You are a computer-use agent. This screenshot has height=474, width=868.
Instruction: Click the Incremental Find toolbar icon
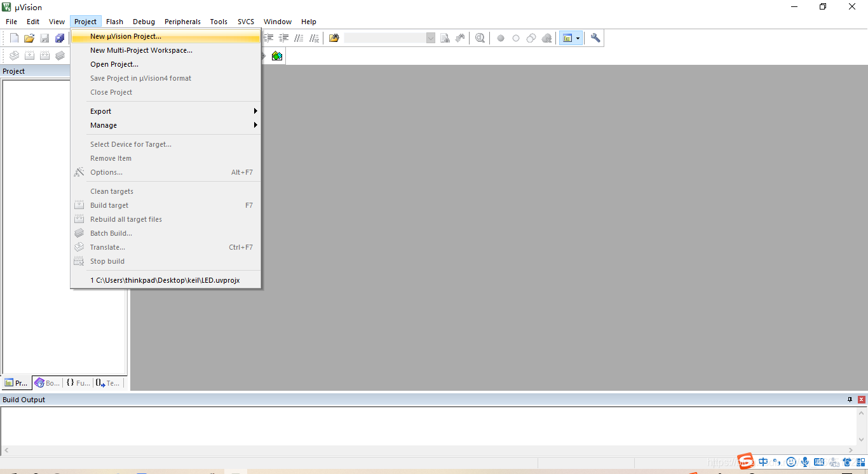pyautogui.click(x=460, y=38)
